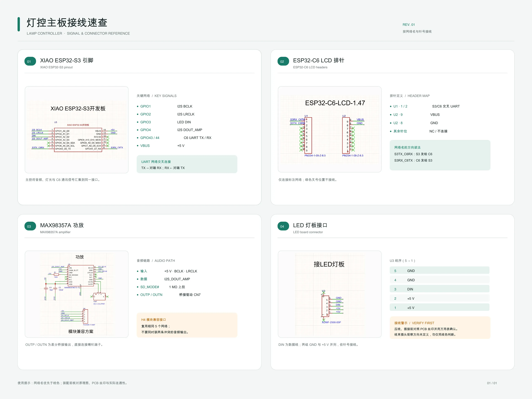532x399 pixels.
Task: Select the "GPIO1" entry in key signals
Action: (145, 106)
